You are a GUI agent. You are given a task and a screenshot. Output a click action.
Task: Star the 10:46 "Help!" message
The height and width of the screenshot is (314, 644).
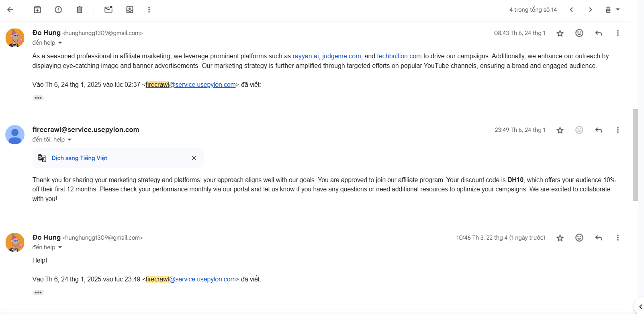pyautogui.click(x=560, y=238)
